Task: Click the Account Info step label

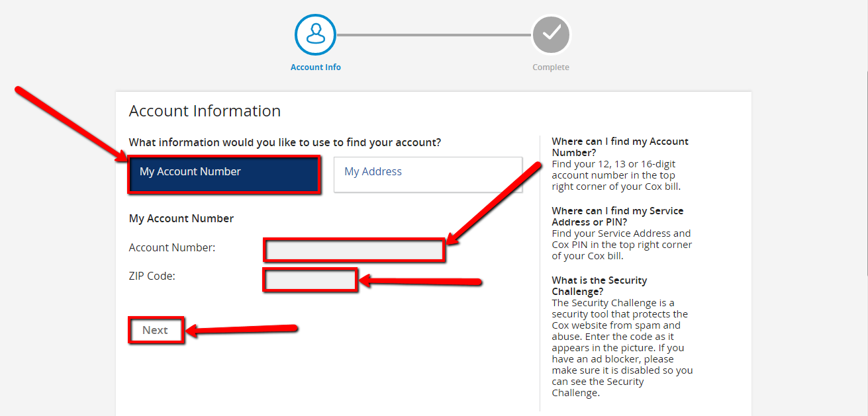Action: pos(315,67)
